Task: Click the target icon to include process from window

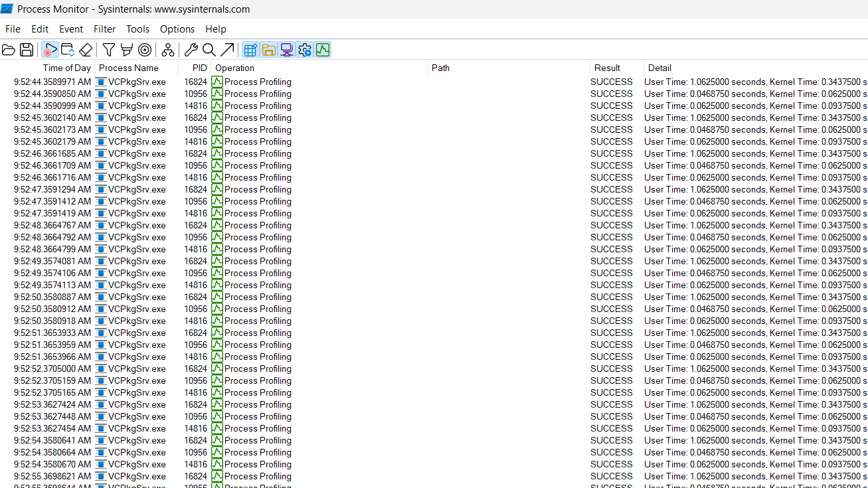Action: tap(145, 50)
